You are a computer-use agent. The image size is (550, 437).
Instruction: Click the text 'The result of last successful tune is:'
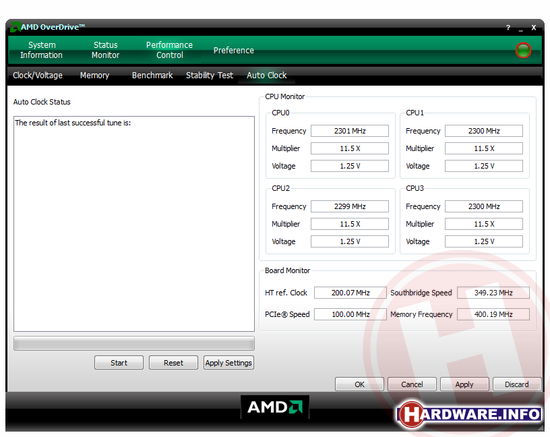click(73, 123)
